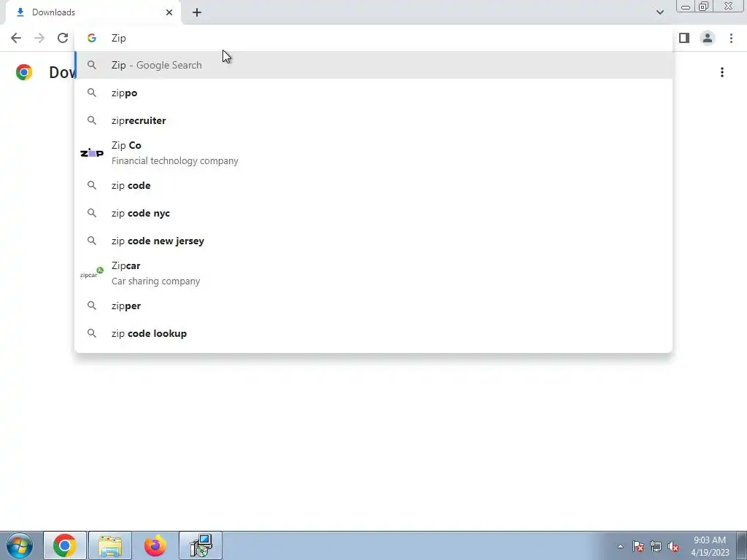This screenshot has height=560, width=747.
Task: Close the Downloads tab
Action: (x=169, y=12)
